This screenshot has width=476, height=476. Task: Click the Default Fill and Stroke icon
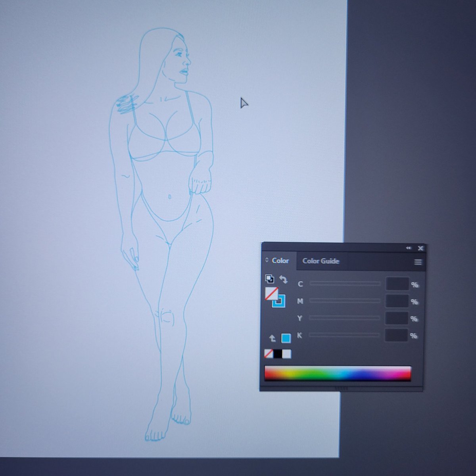coord(269,279)
